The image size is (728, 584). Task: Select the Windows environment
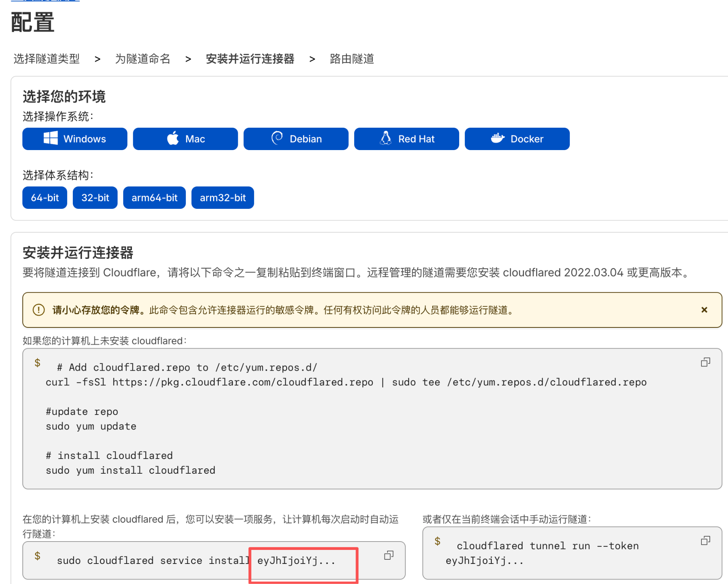[x=75, y=139]
